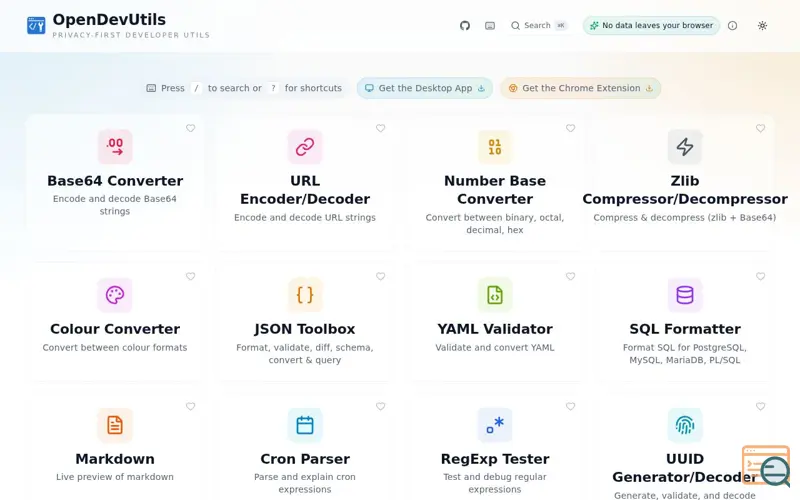Image resolution: width=800 pixels, height=500 pixels.
Task: Open SQL Formatter title
Action: tap(685, 329)
